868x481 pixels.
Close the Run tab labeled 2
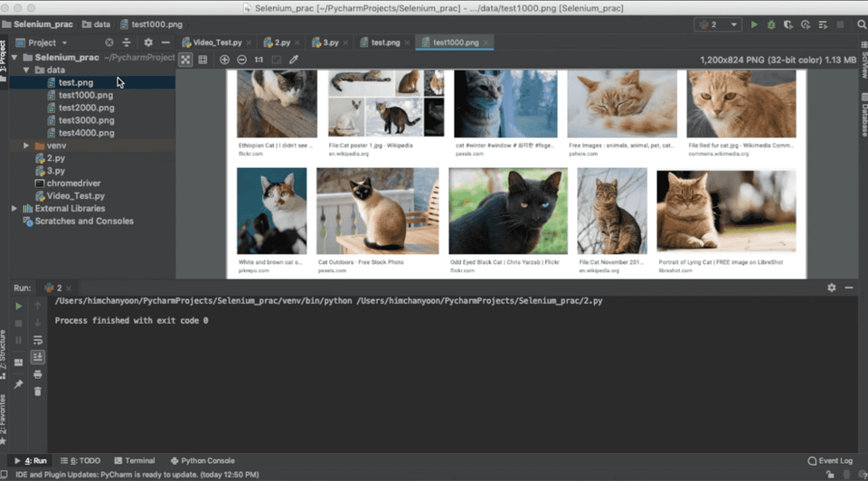69,288
